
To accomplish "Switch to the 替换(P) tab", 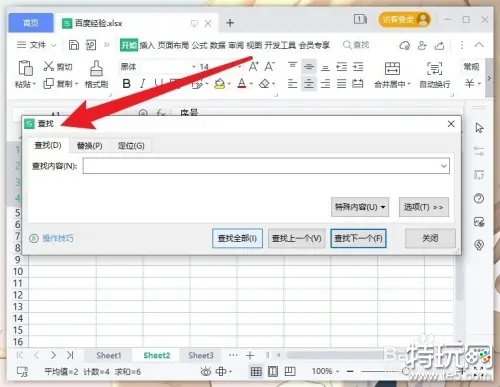I will pyautogui.click(x=89, y=146).
